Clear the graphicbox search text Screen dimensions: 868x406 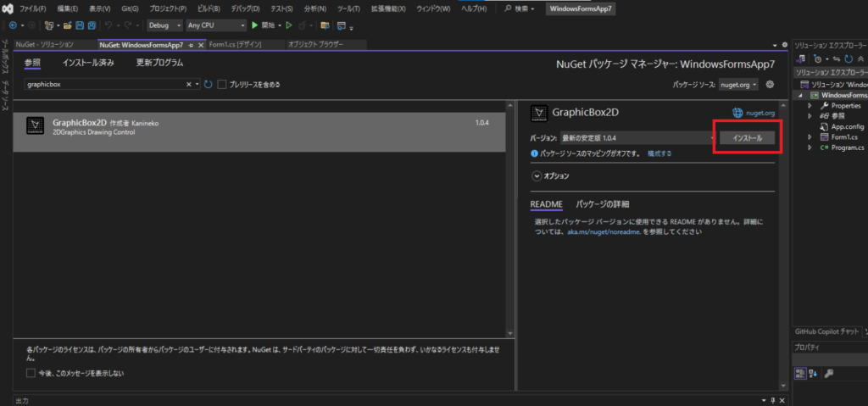point(189,85)
